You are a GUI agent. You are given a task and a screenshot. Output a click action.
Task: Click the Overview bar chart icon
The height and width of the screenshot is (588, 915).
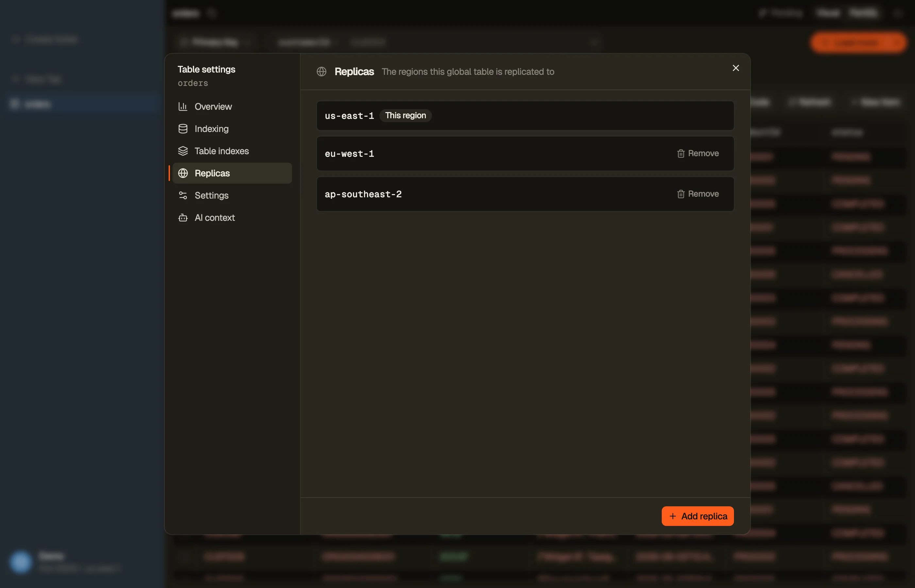tap(183, 106)
